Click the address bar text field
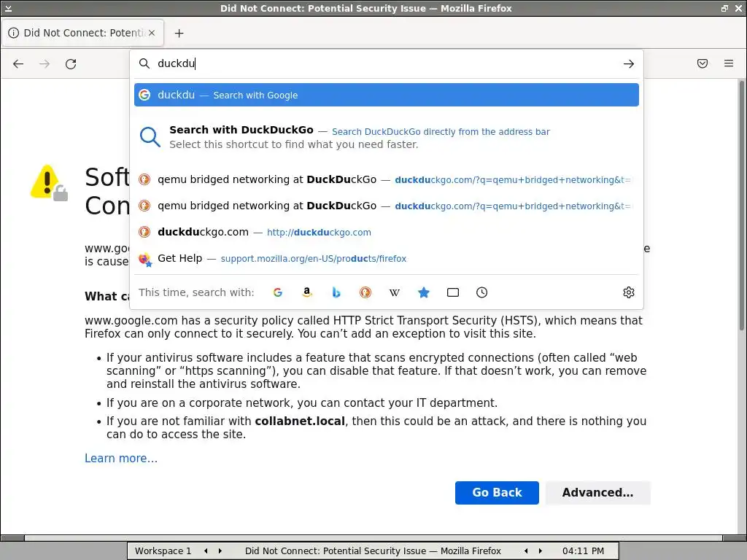747x560 pixels. coord(386,63)
